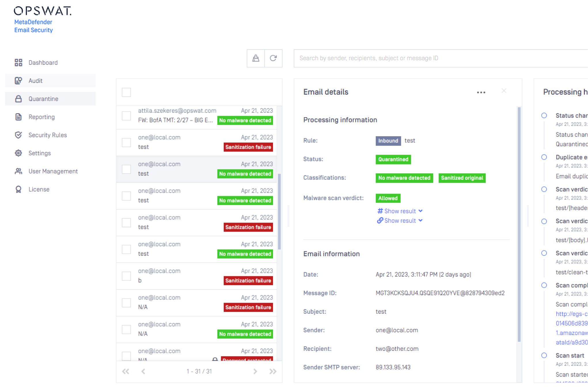Click the email list vertical scrollbar

[279, 212]
